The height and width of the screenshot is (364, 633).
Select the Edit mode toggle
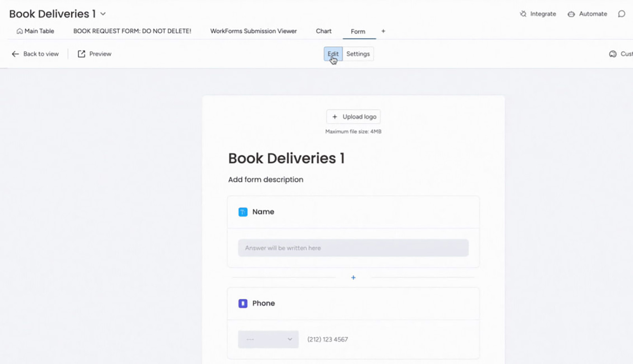333,54
